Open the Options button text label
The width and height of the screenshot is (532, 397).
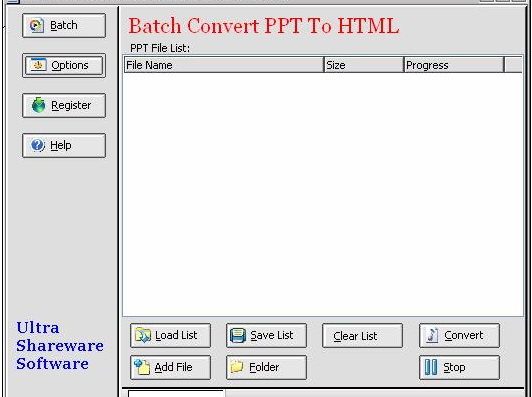click(x=70, y=65)
